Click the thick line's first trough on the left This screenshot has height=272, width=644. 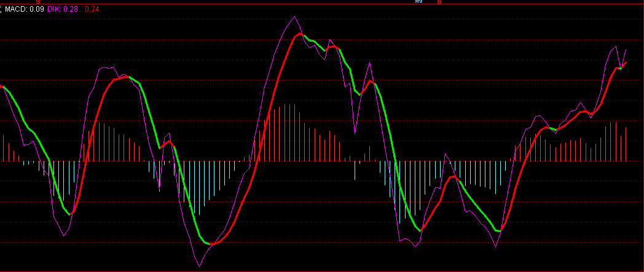coord(71,213)
